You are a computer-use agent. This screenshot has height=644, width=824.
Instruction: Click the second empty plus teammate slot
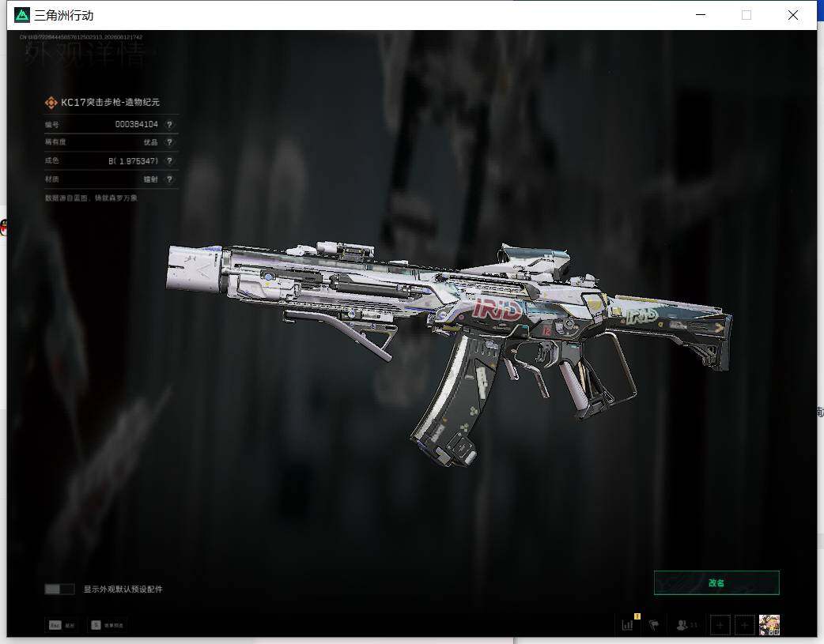[744, 625]
